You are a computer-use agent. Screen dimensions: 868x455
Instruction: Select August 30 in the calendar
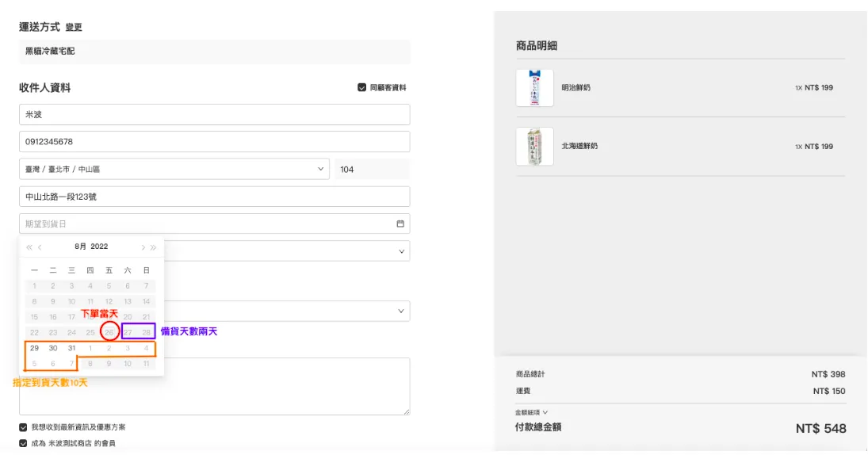(x=53, y=348)
